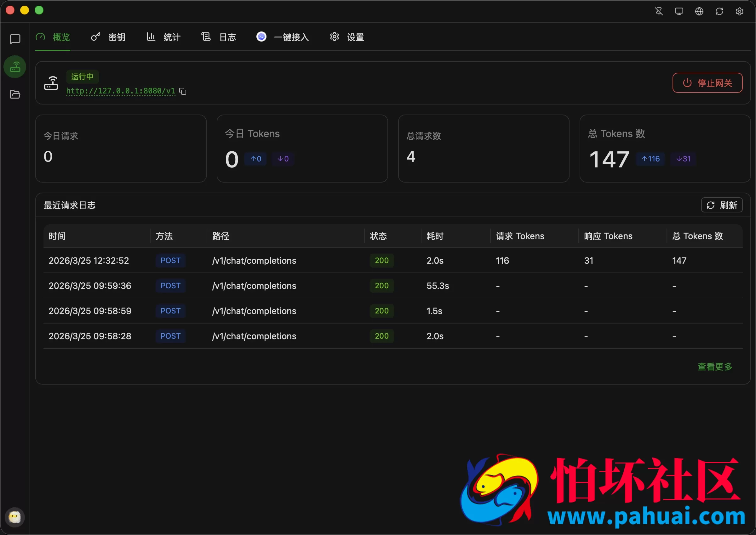Switch language via the globe icon

pos(699,11)
